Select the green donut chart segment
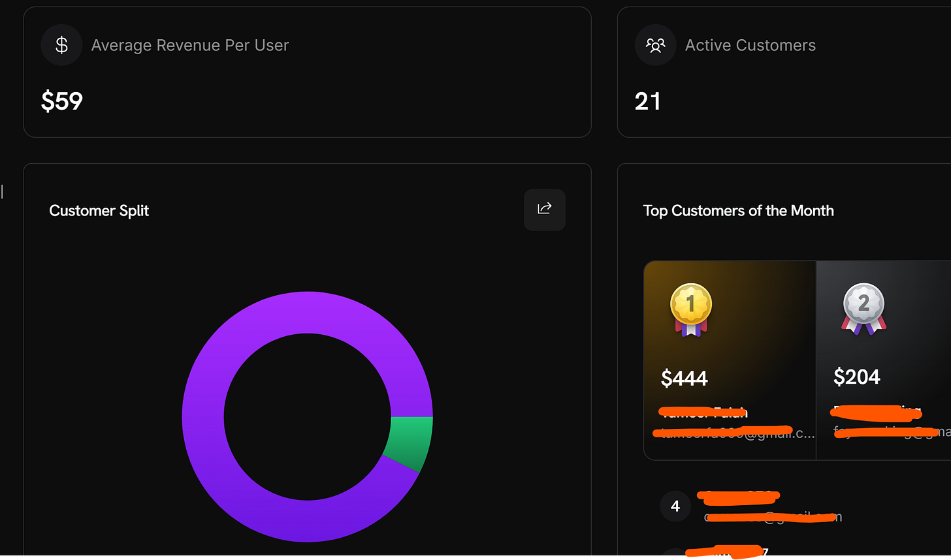 click(x=409, y=443)
